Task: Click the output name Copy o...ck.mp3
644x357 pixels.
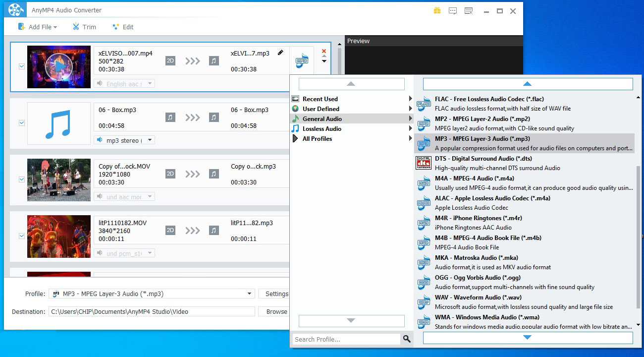Action: [x=253, y=166]
